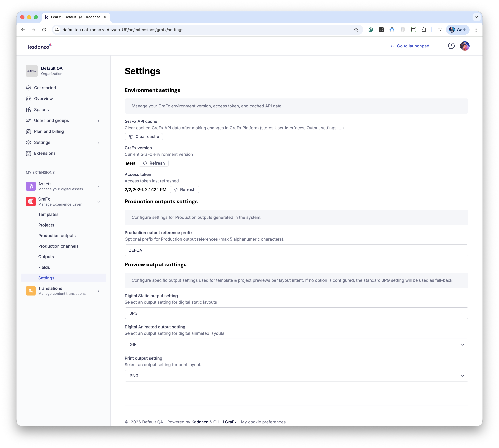Expand Users and groups submenu

pyautogui.click(x=98, y=121)
